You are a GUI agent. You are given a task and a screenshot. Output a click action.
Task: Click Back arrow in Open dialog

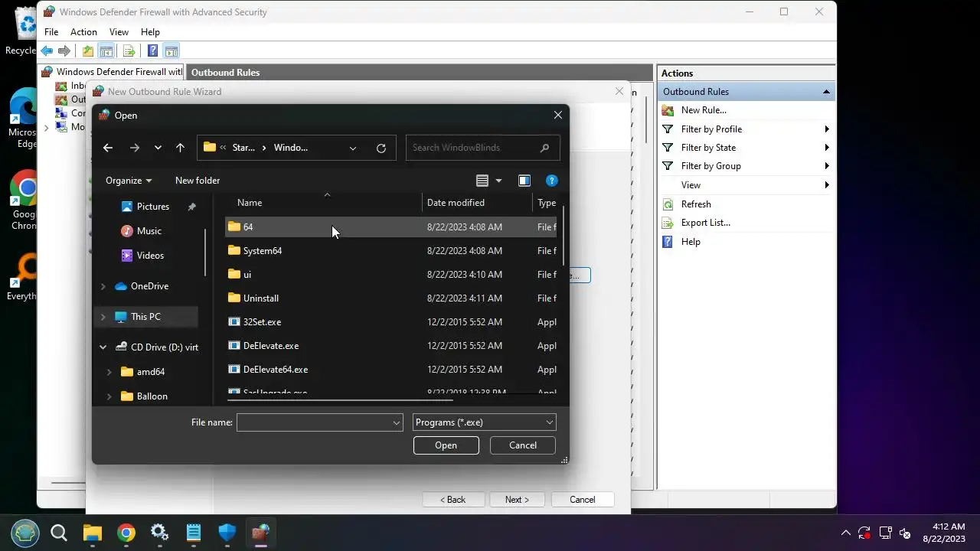point(108,148)
